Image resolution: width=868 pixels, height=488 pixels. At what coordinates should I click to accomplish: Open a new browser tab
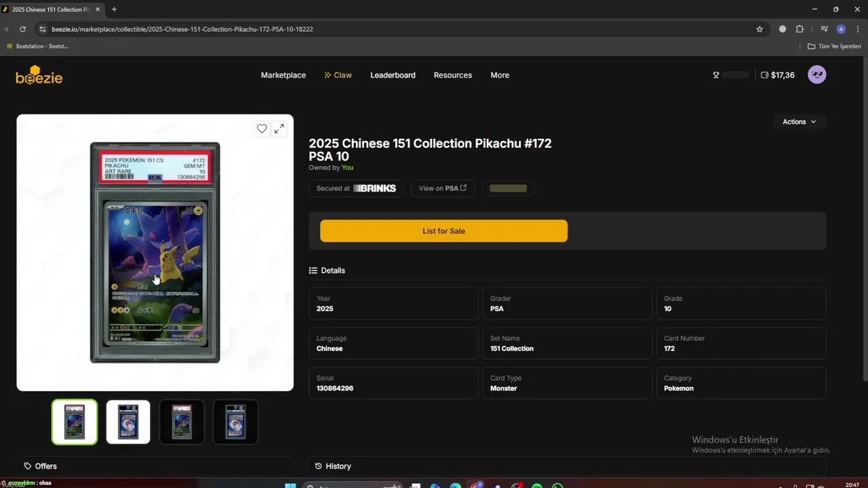pos(114,9)
